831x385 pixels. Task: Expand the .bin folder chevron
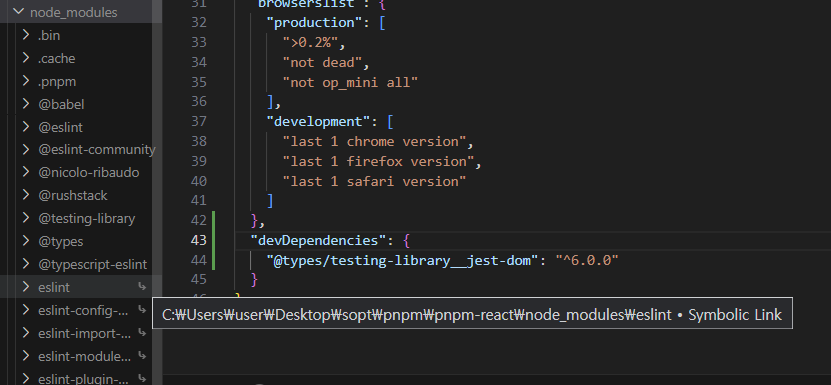pos(26,34)
